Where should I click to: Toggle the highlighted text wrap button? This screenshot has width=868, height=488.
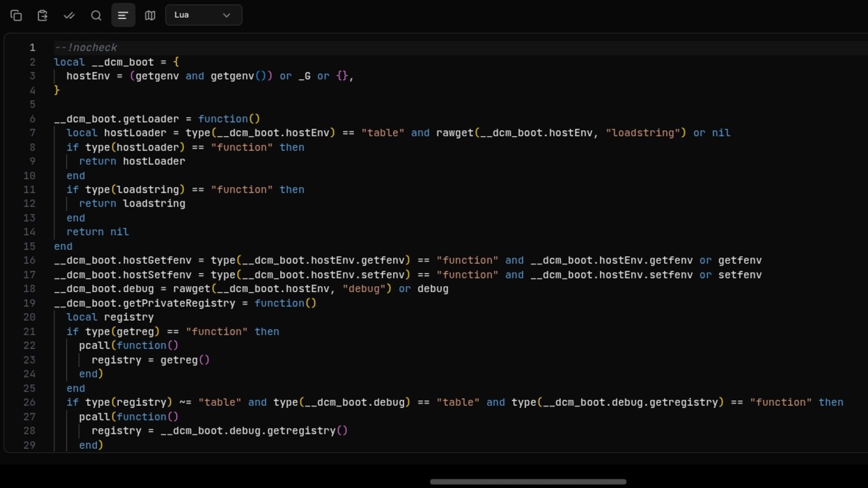[x=123, y=15]
